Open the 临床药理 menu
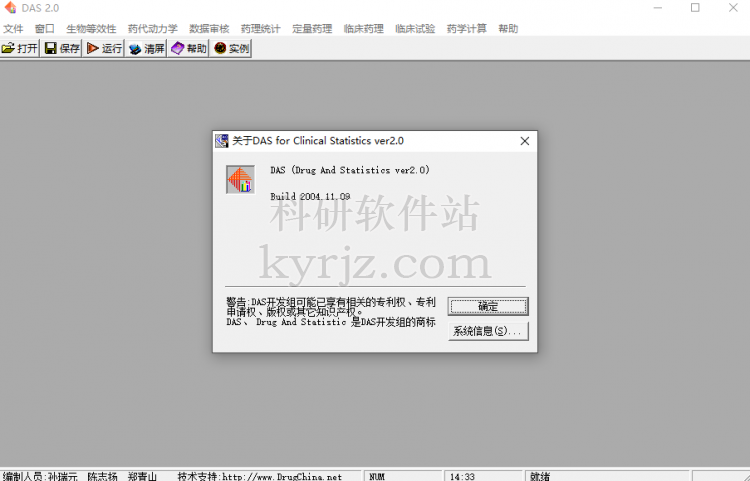Screen dimensions: 750x481 tap(364, 29)
